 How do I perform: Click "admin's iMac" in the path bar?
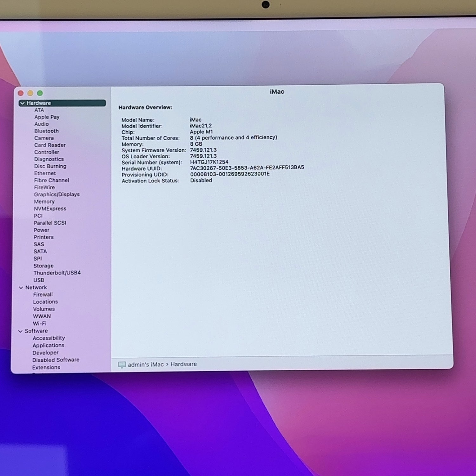[146, 365]
